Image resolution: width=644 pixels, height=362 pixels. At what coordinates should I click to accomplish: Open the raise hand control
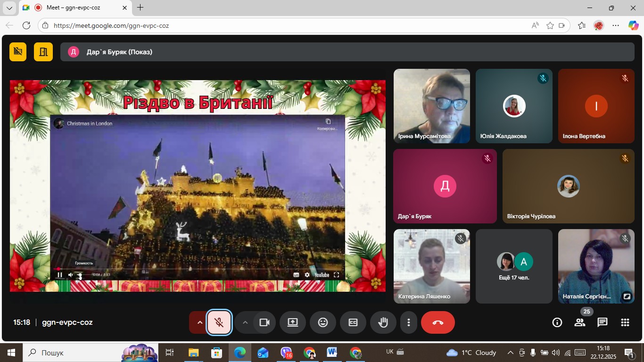pos(383,322)
